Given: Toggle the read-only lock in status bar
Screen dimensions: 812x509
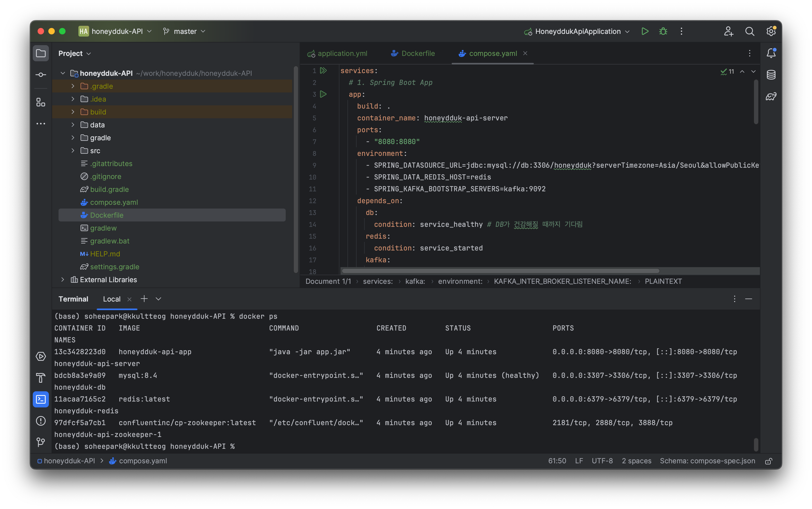Looking at the screenshot, I should coord(768,461).
